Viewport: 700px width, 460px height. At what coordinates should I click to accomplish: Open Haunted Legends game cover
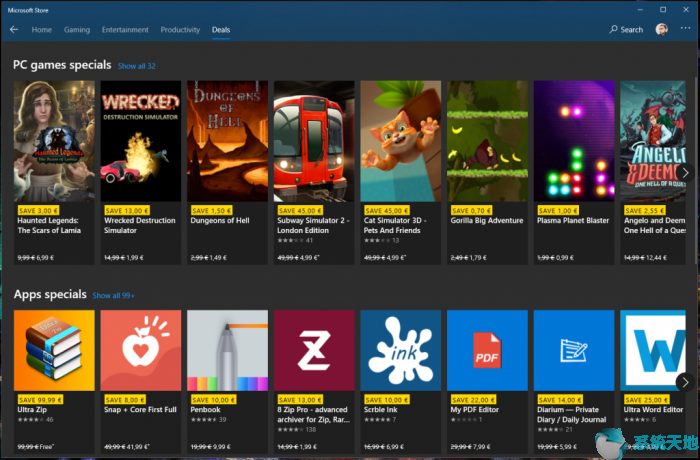(x=54, y=141)
